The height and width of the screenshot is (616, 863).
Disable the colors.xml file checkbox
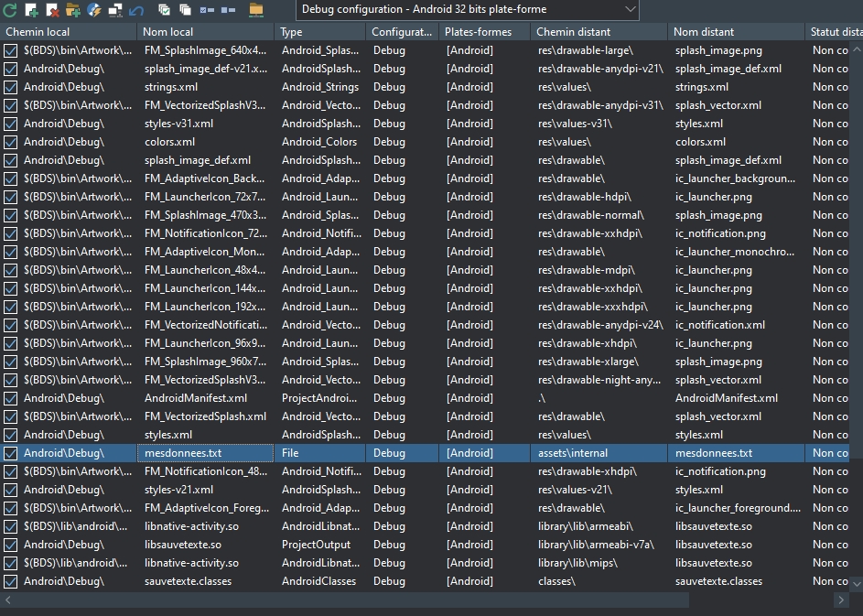pyautogui.click(x=10, y=142)
